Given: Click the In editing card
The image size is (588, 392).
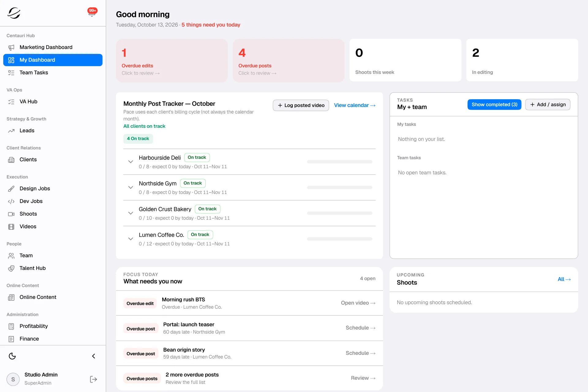Looking at the screenshot, I should 522,60.
